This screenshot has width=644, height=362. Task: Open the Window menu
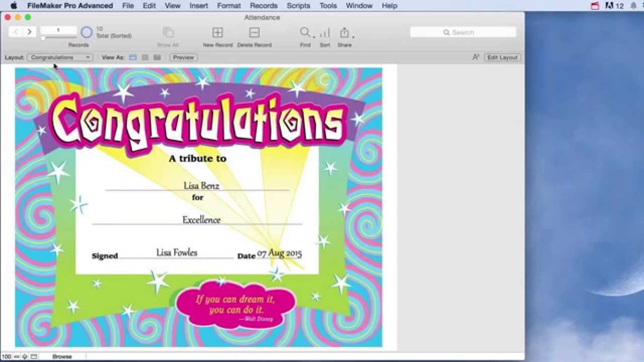click(359, 6)
